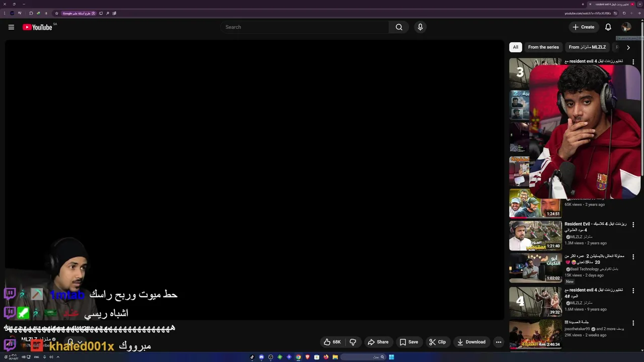Screen dimensions: 644x362
Task: Click the Windows taskbar search box
Action: tap(363, 357)
